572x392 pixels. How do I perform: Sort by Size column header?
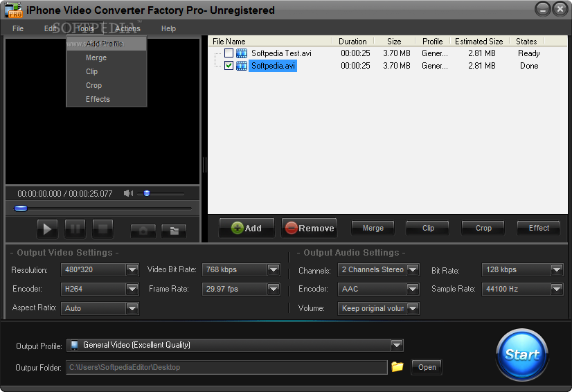pyautogui.click(x=394, y=42)
